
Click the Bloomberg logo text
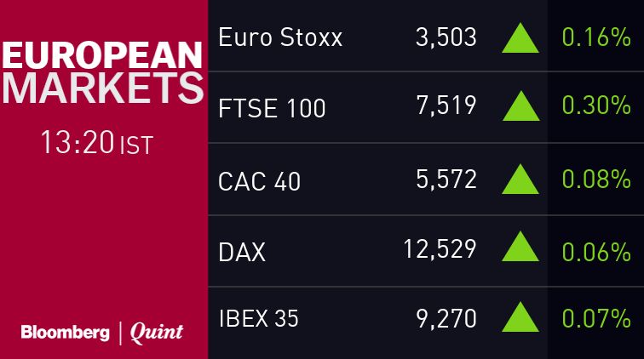pos(65,333)
